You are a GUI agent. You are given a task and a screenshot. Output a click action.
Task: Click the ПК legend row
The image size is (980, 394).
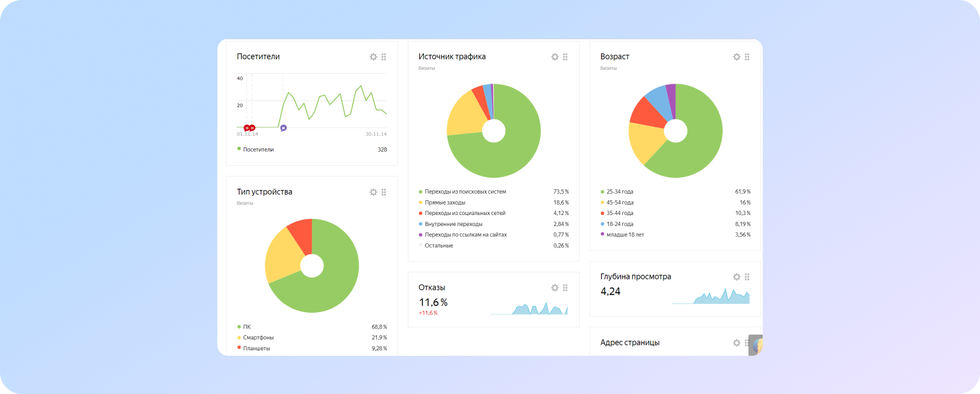point(312,327)
